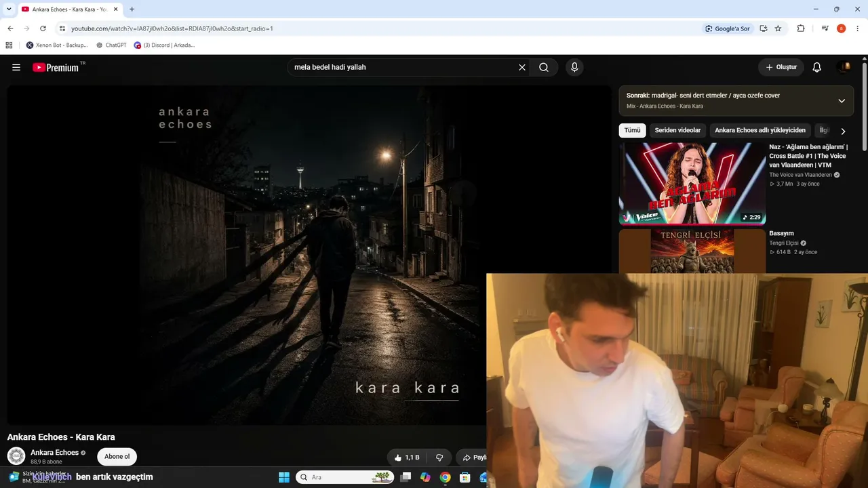
Task: Select the Tümü filter chip
Action: click(x=632, y=130)
